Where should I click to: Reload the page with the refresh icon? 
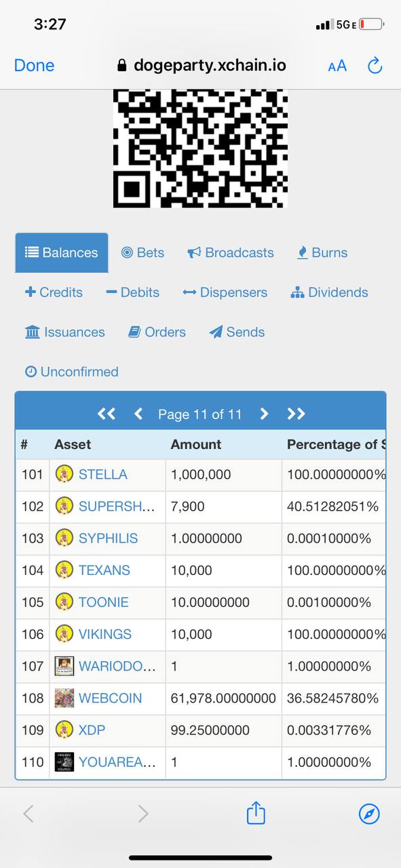[375, 65]
